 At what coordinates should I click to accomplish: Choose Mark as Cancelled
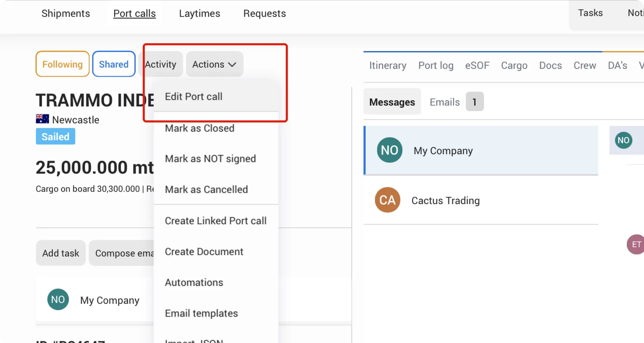(216, 189)
